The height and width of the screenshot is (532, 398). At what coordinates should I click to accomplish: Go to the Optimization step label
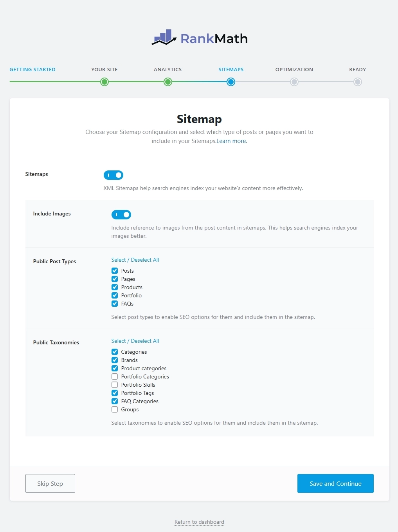click(294, 70)
